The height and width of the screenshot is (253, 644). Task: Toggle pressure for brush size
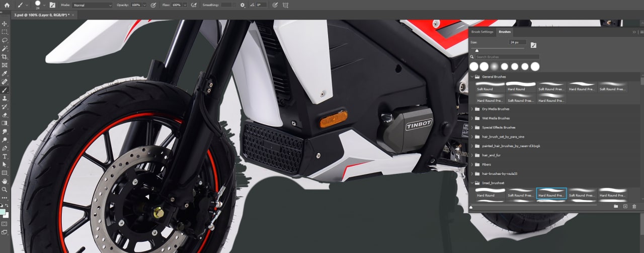tap(275, 5)
